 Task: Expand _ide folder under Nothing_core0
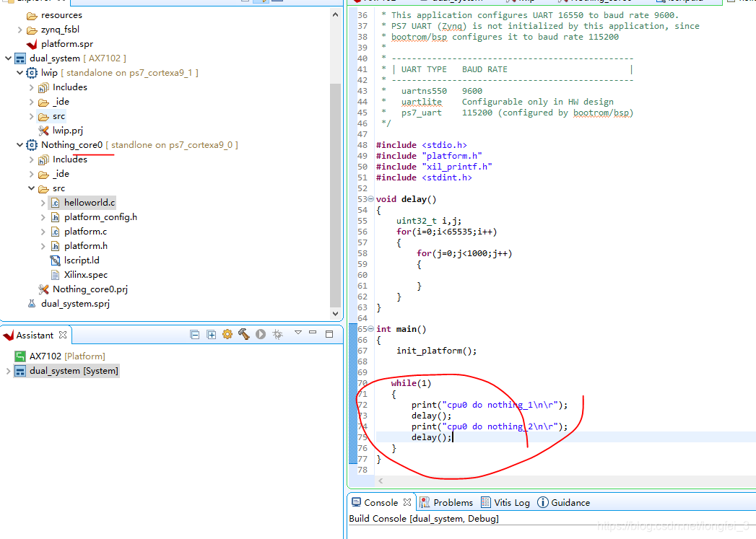click(x=31, y=175)
